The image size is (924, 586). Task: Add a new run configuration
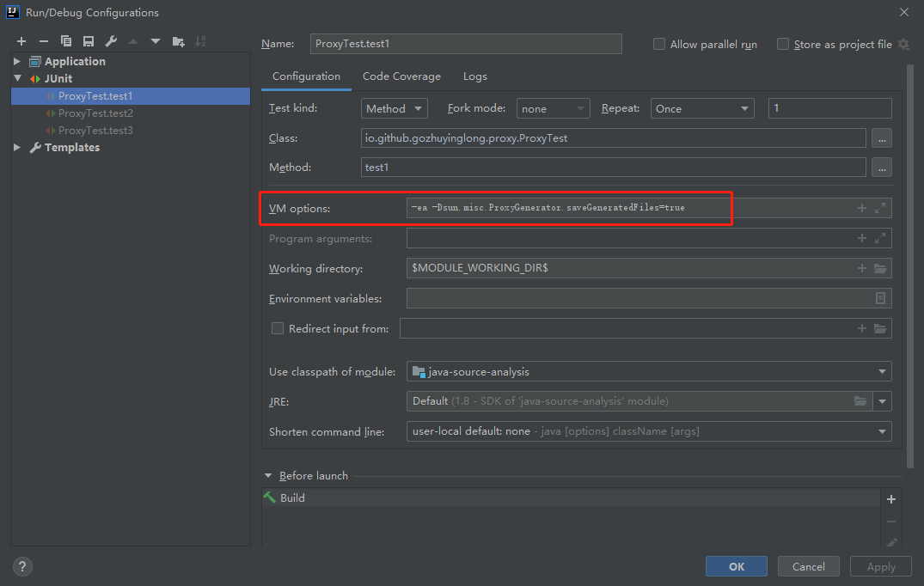coord(21,41)
